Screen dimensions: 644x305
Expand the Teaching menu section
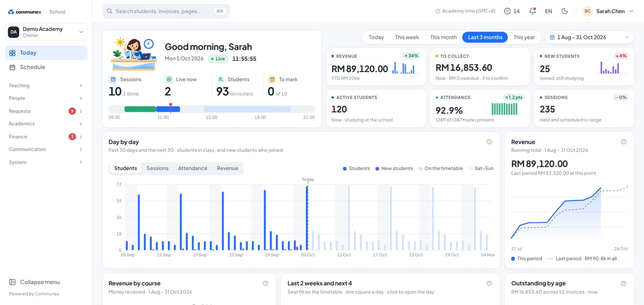[46, 86]
